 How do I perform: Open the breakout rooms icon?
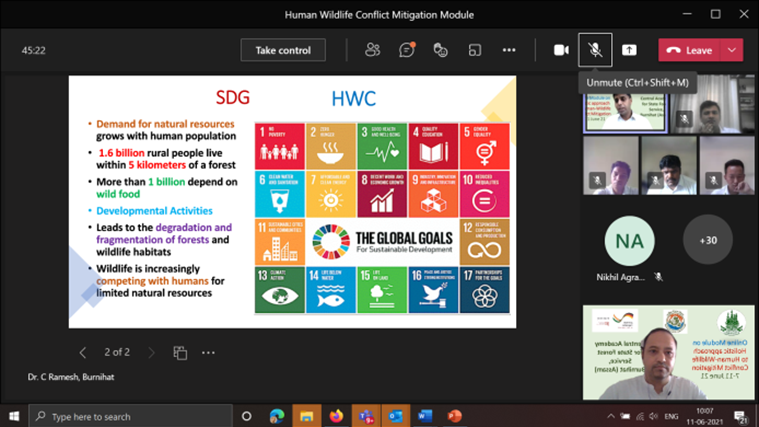[x=475, y=50]
